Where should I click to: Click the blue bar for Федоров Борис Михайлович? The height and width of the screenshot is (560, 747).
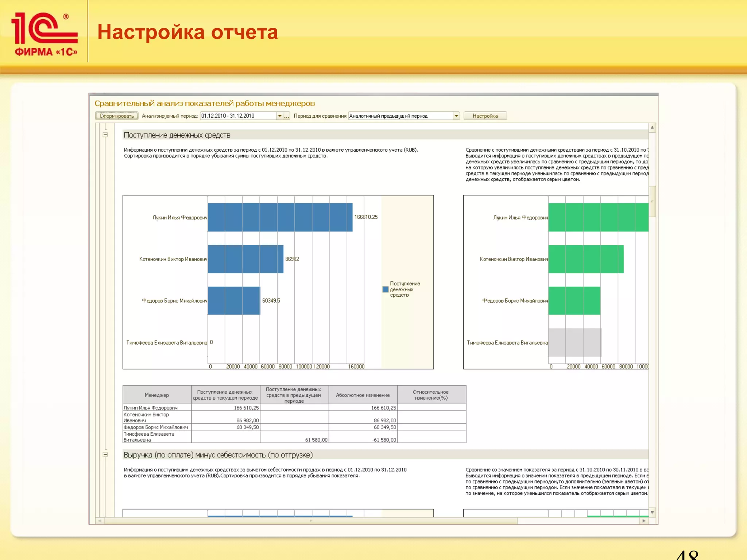pos(234,301)
